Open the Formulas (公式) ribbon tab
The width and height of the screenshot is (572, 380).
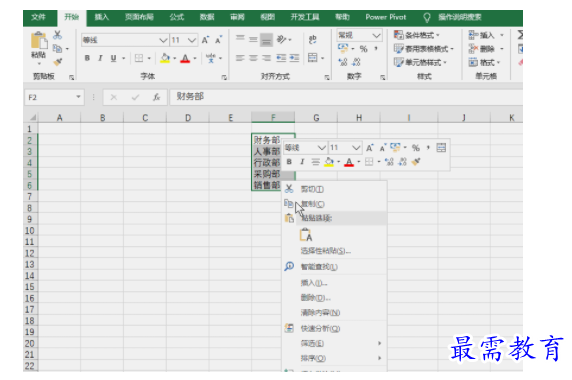click(x=177, y=17)
